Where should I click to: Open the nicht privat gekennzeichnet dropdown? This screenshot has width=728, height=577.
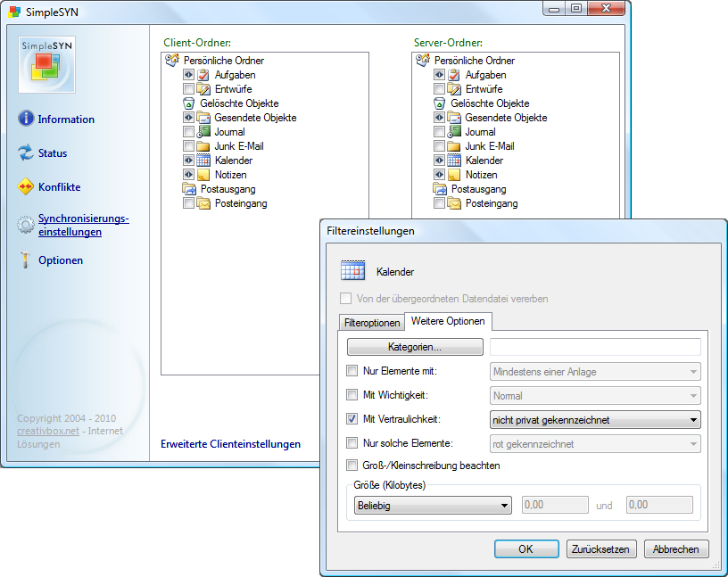click(595, 419)
